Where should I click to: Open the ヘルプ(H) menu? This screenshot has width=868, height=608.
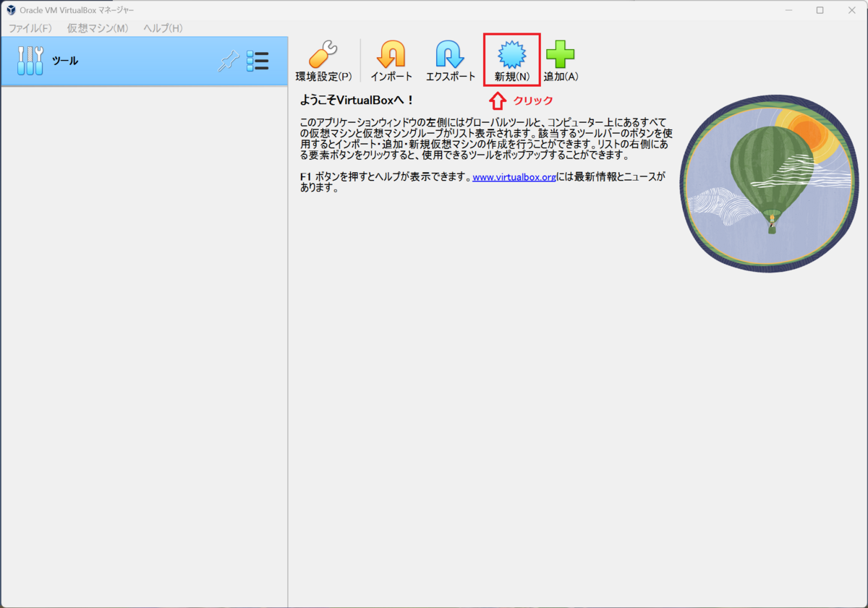click(x=163, y=27)
